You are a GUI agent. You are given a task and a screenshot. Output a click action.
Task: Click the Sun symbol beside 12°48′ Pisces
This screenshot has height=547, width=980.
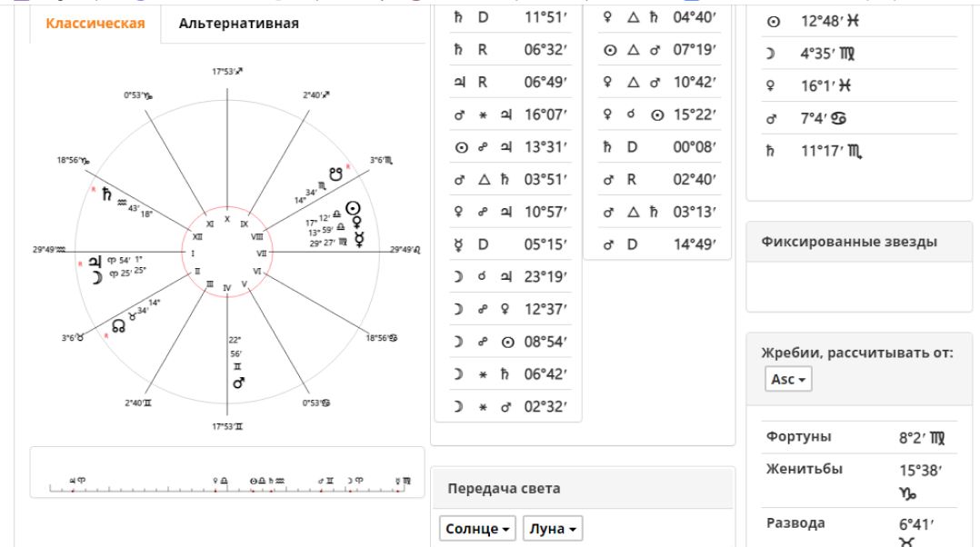click(x=774, y=22)
